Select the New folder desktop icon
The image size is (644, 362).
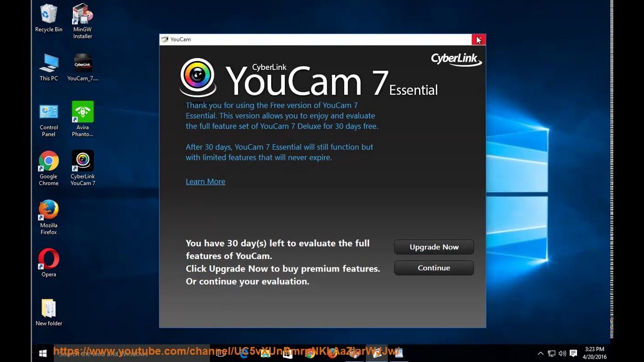[x=49, y=312]
